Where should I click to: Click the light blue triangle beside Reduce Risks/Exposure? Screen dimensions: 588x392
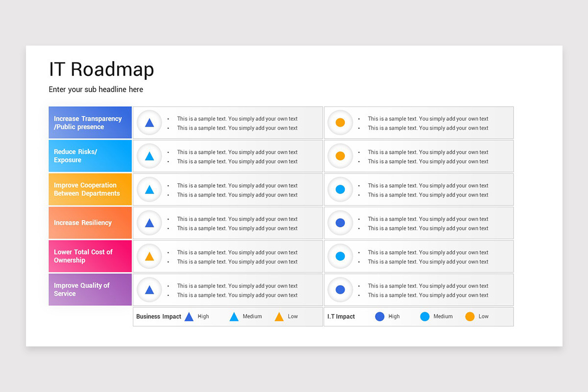click(x=149, y=156)
